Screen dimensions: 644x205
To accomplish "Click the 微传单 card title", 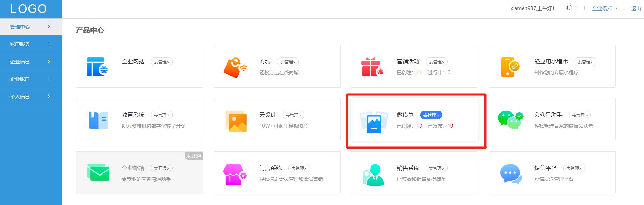I will [405, 115].
